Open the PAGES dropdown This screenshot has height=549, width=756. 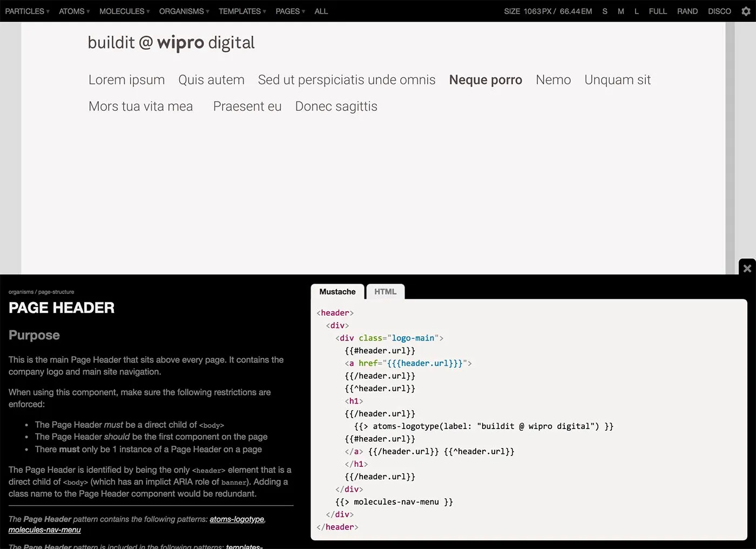(x=287, y=11)
